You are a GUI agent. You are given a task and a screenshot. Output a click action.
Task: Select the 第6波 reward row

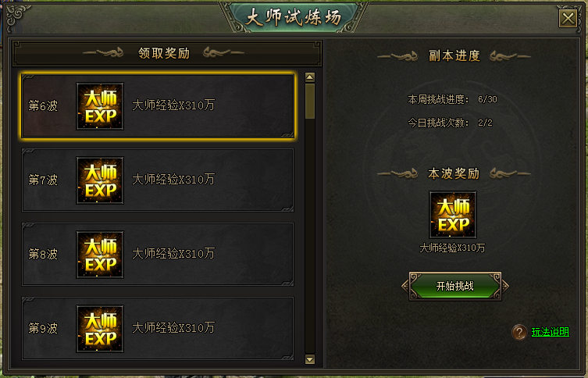[158, 106]
